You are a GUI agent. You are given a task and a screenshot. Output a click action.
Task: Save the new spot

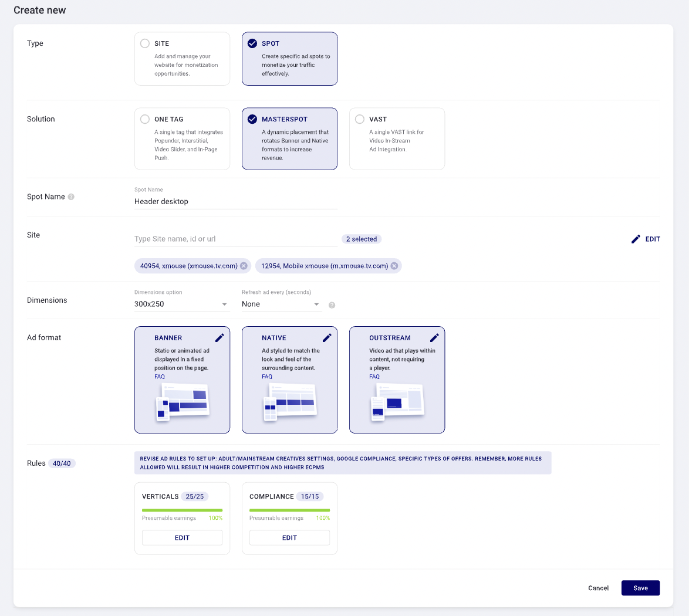(640, 588)
